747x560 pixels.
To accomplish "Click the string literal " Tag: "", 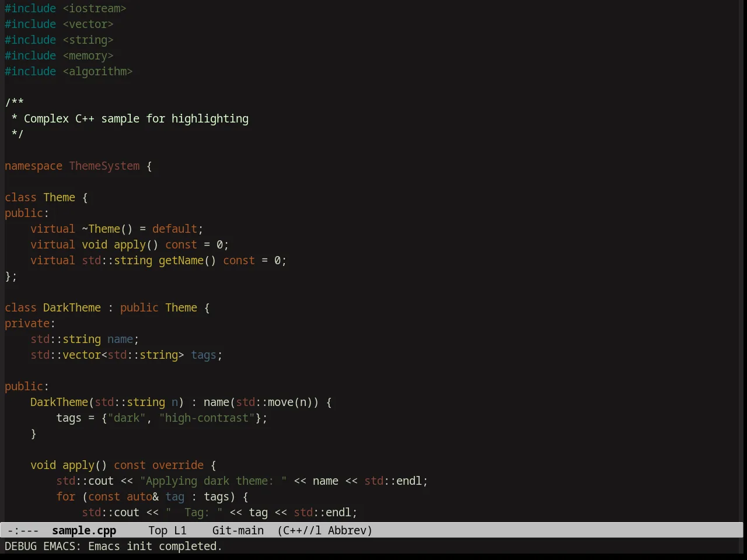I will pos(194,512).
